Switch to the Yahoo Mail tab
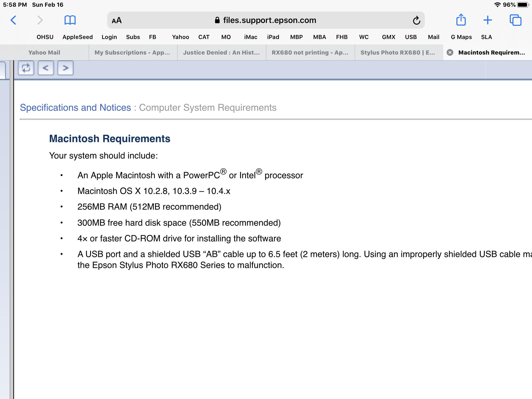Screen dimensions: 532x399 (x=44, y=52)
